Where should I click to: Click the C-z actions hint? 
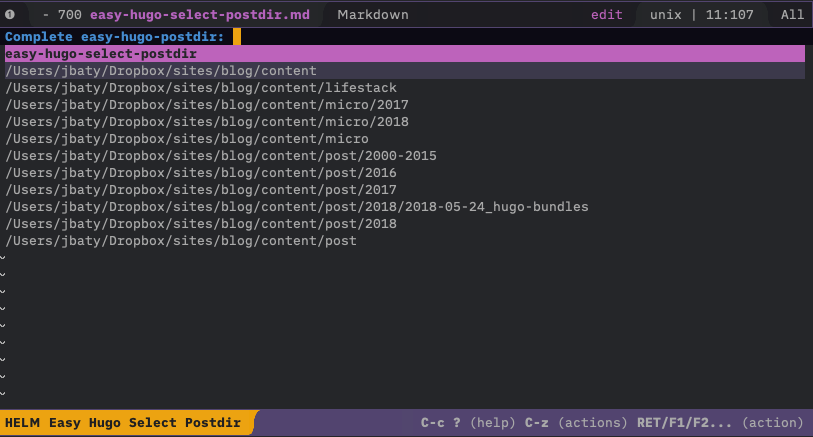click(576, 423)
